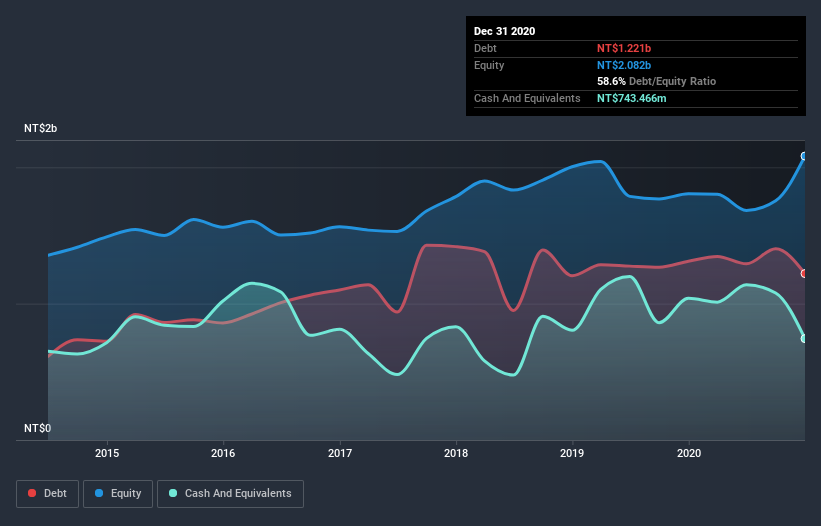
Task: Click the NT$743.466m cash value
Action: click(x=631, y=98)
